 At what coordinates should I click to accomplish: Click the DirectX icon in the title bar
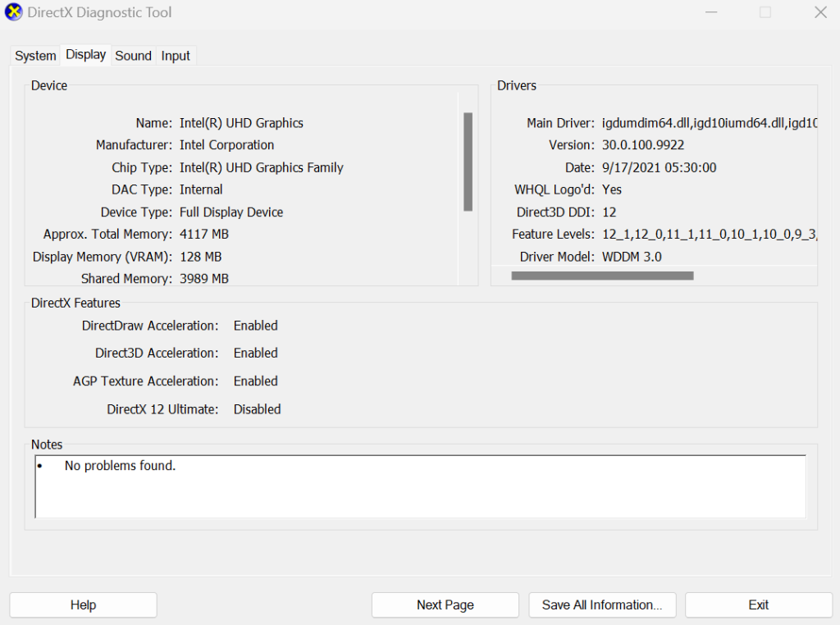(14, 12)
